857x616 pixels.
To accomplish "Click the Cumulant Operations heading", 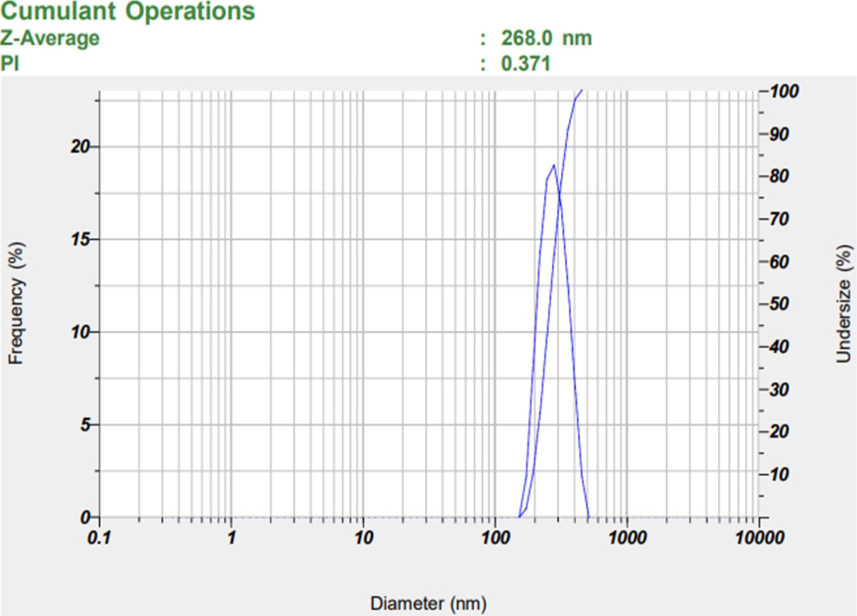I will coord(128,11).
